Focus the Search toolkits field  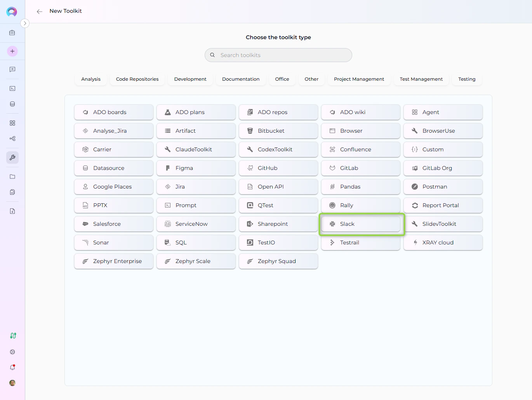click(278, 55)
